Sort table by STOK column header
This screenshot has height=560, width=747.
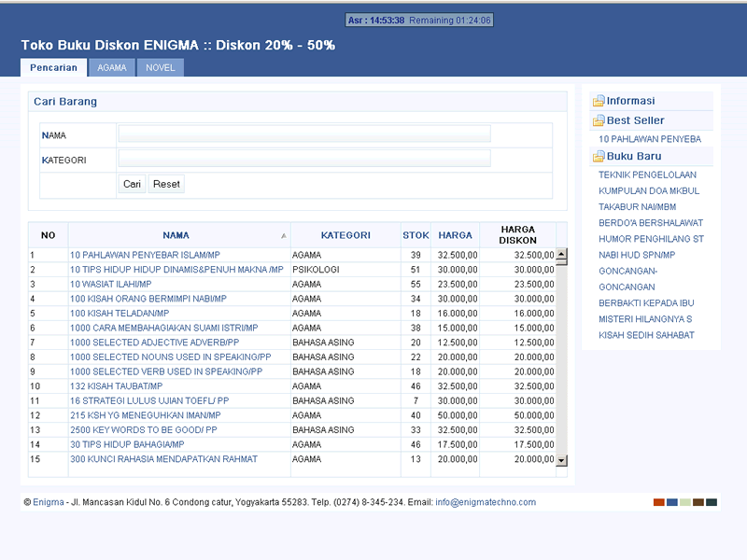click(416, 235)
